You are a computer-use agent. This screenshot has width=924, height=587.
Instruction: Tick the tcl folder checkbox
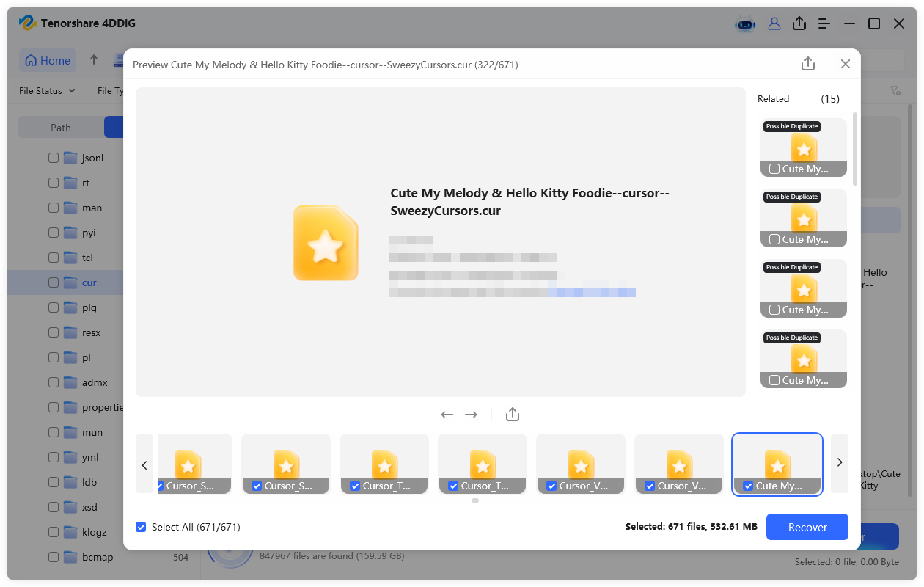(x=54, y=258)
